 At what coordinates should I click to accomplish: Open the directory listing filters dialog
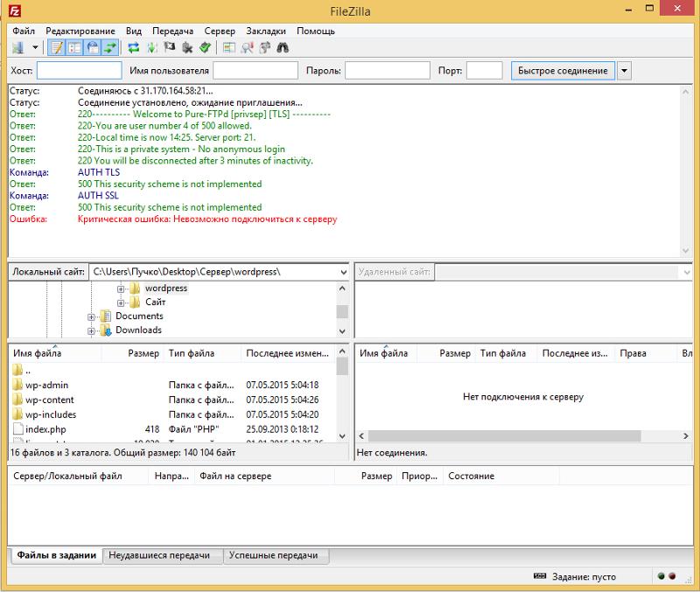point(229,47)
